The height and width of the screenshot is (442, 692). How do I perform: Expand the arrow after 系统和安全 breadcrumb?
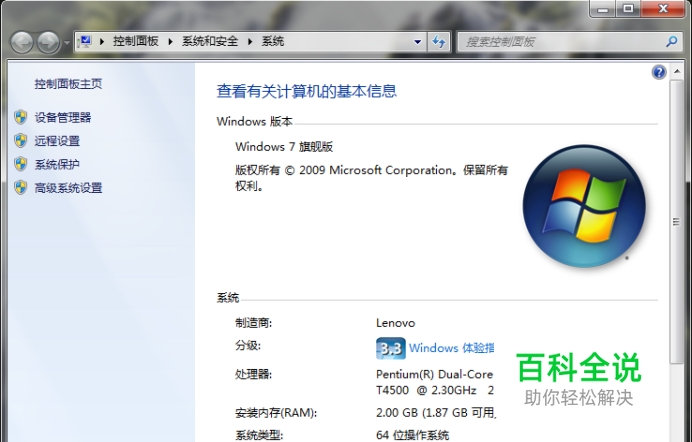pos(250,41)
